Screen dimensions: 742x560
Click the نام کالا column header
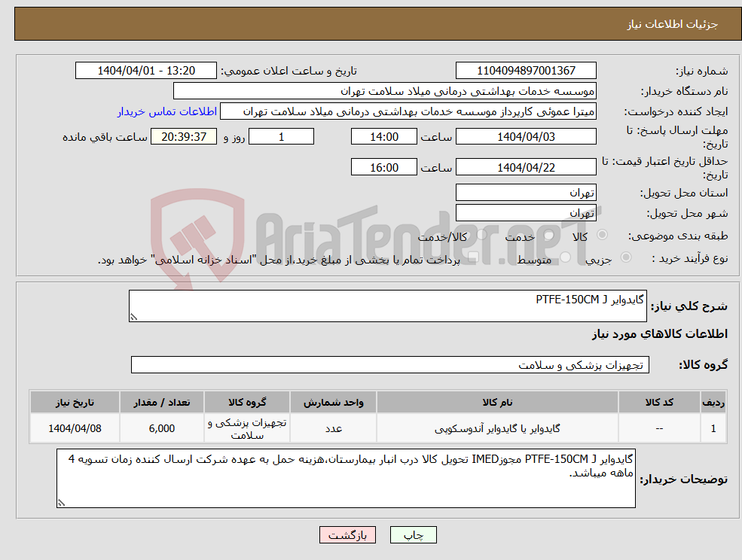pos(497,403)
